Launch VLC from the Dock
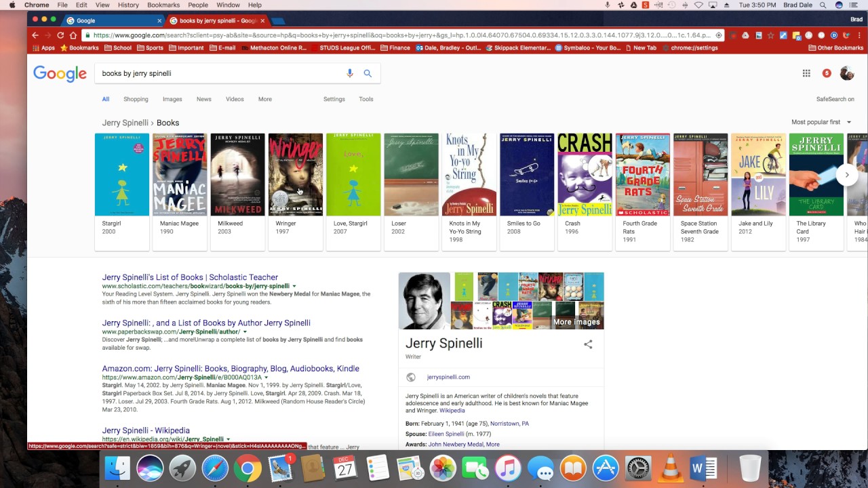This screenshot has height=488, width=868. pos(671,468)
